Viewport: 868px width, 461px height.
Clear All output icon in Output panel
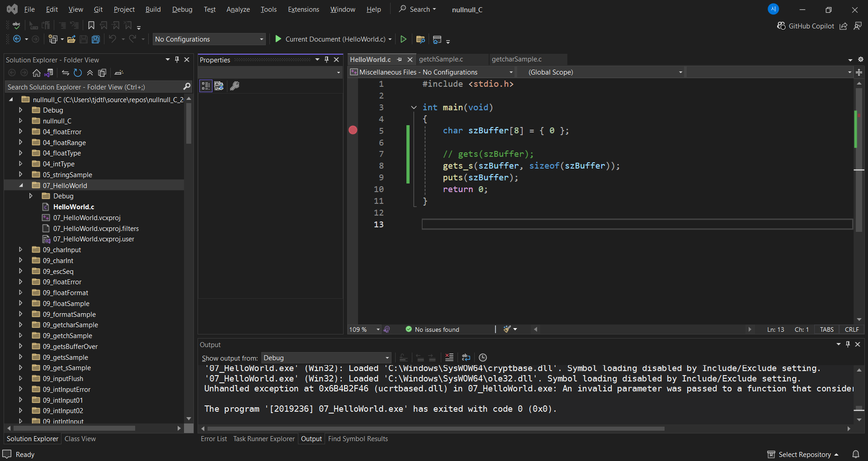point(449,358)
